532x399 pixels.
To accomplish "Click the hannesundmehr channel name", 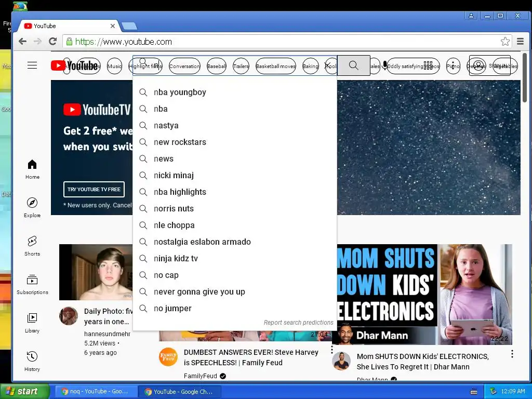I will pyautogui.click(x=107, y=334).
